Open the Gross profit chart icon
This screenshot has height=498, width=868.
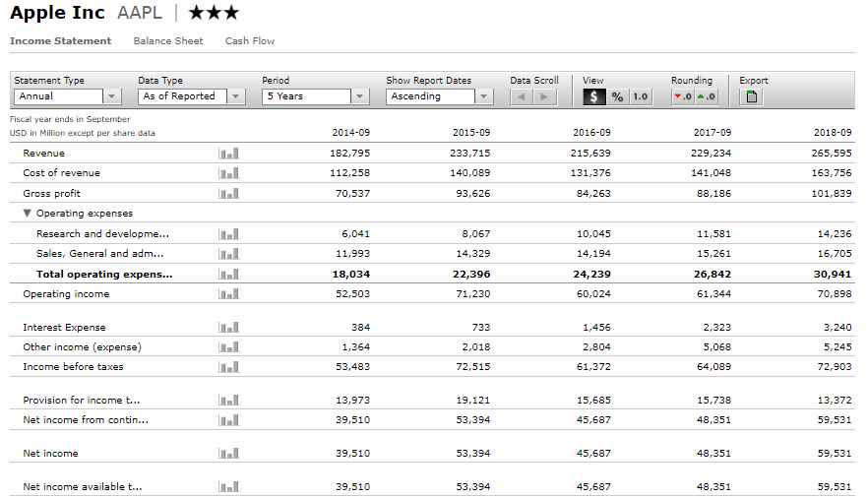228,194
